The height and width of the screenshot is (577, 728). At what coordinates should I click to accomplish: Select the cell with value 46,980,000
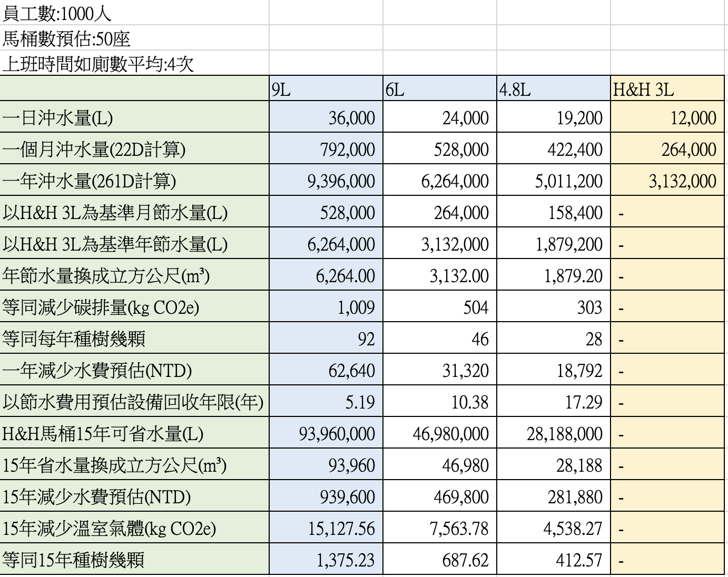(440, 433)
